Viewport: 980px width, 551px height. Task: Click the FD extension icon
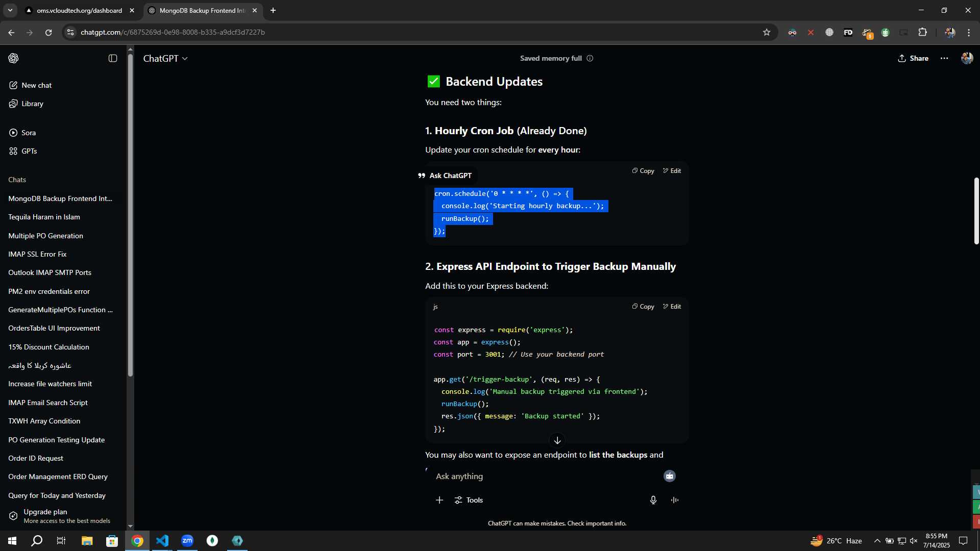coord(848,32)
